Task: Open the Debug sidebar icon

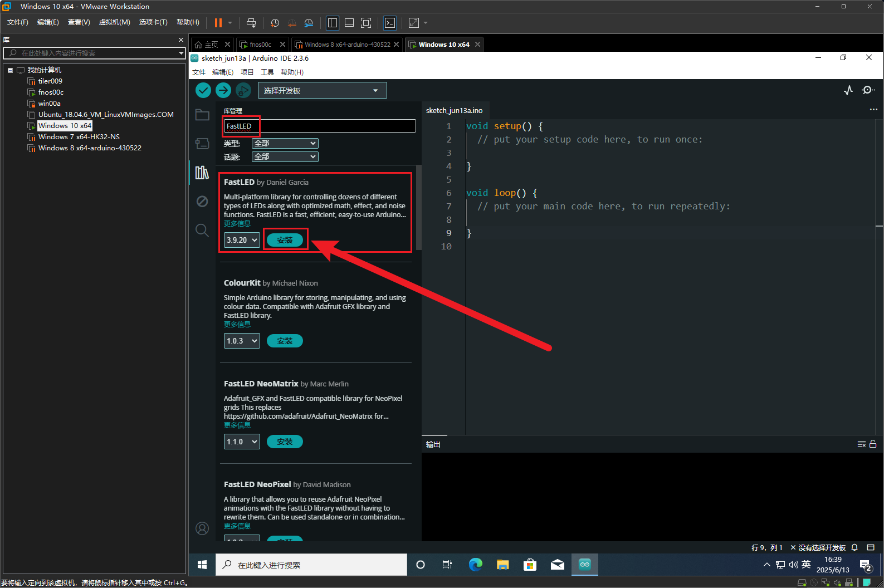Action: click(202, 201)
